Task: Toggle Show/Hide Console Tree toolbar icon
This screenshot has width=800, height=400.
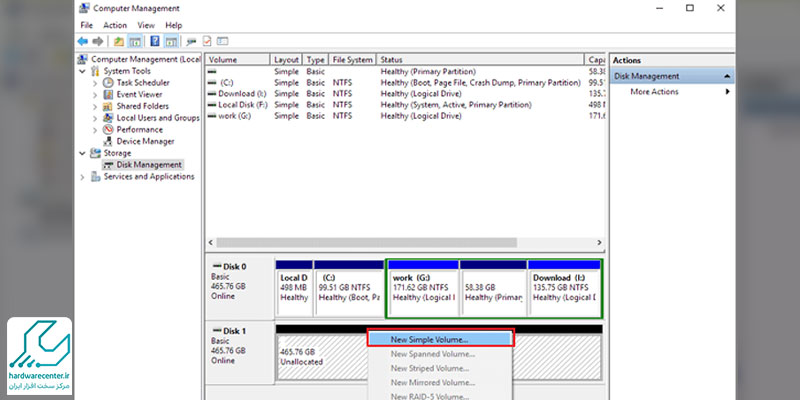Action: point(135,41)
